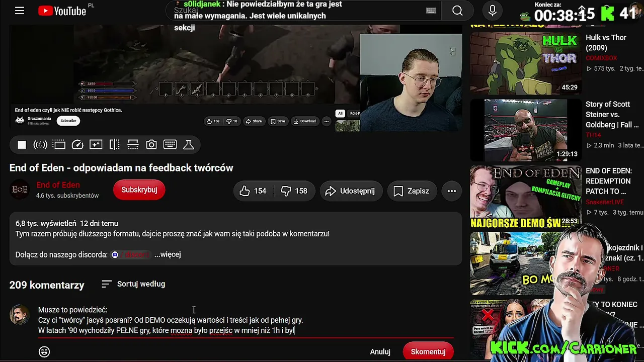
Task: Start voice search with the microphone
Action: (493, 11)
